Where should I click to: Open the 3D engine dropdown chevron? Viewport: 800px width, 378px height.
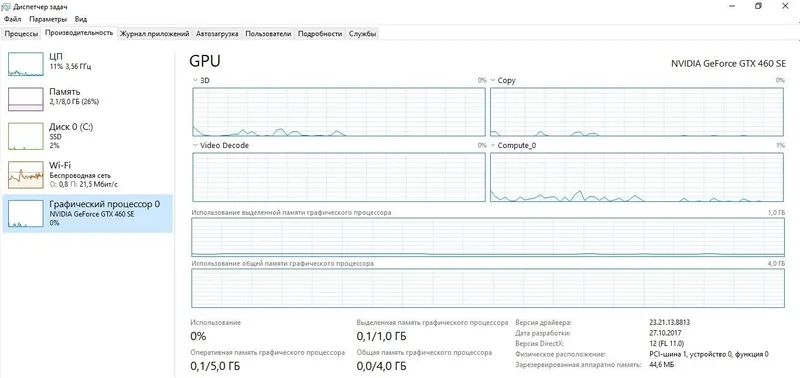click(x=195, y=80)
